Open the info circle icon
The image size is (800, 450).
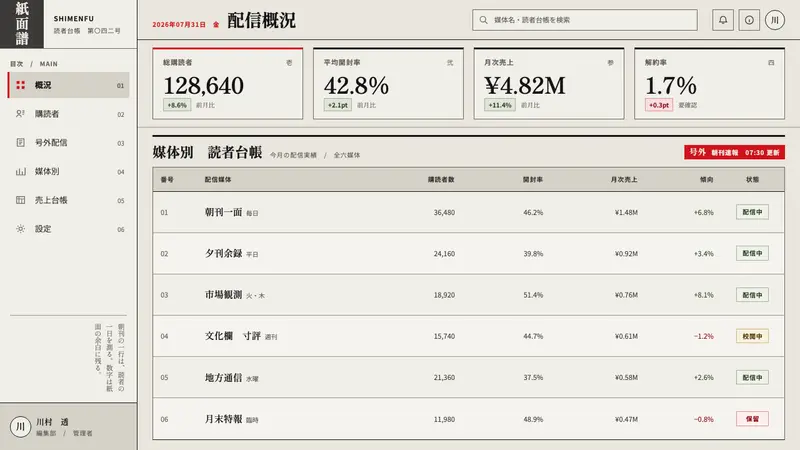click(x=749, y=20)
